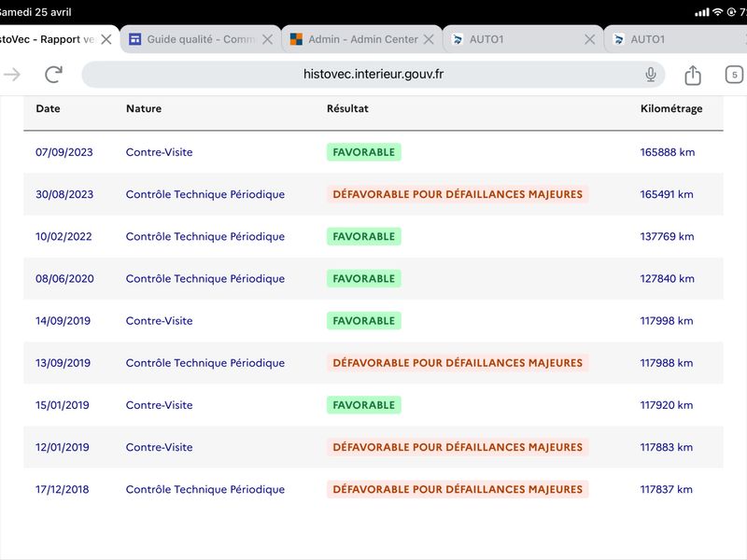Click the Nature column header

(x=144, y=108)
